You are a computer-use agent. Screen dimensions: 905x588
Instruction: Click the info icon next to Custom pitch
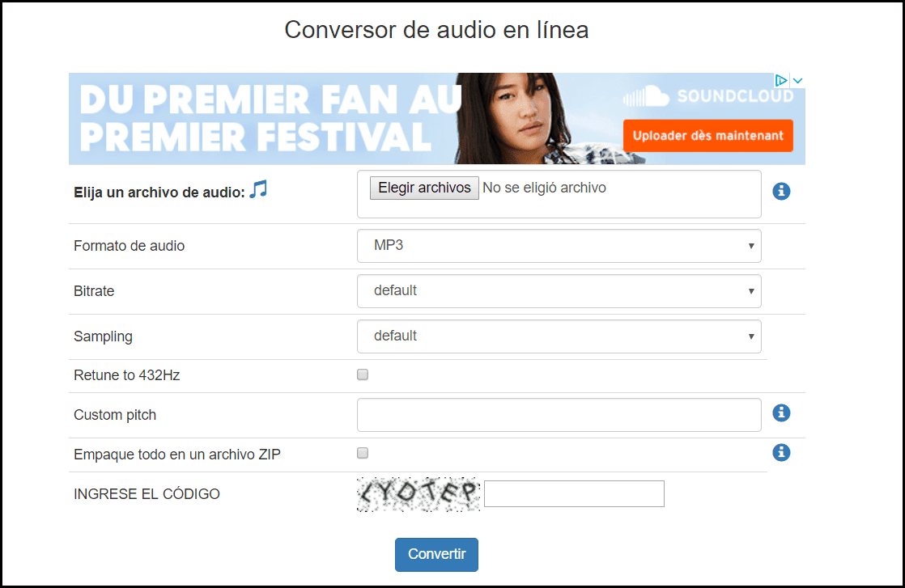781,413
